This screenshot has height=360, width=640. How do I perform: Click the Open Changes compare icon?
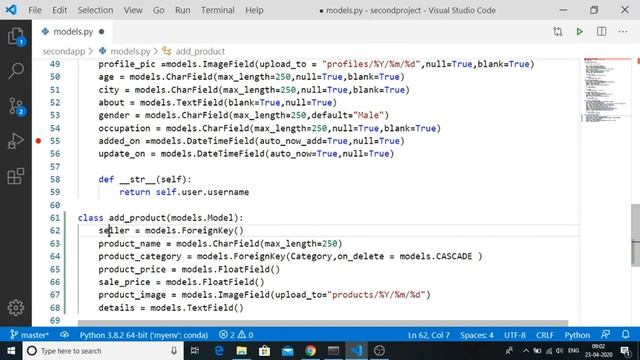pyautogui.click(x=558, y=31)
